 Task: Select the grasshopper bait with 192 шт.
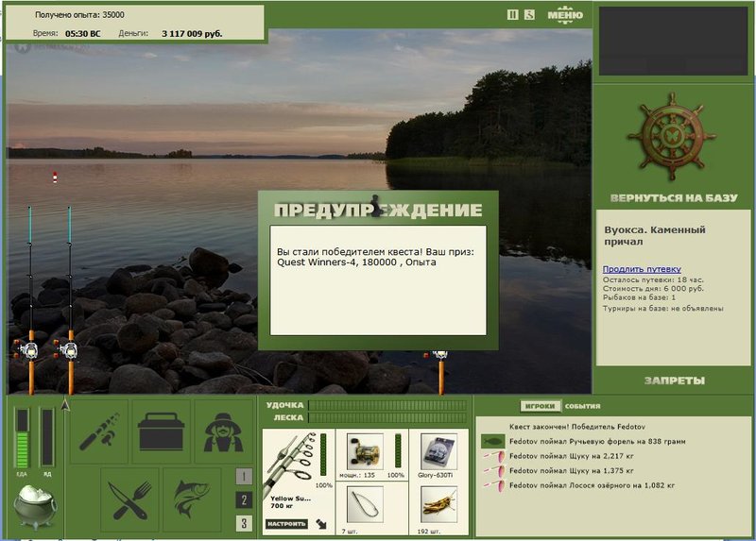coord(438,504)
